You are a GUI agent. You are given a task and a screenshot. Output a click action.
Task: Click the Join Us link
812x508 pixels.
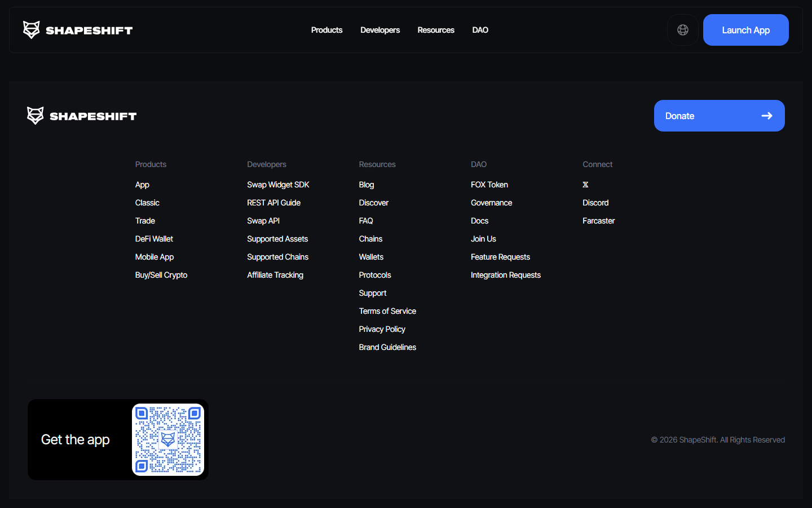[483, 239]
